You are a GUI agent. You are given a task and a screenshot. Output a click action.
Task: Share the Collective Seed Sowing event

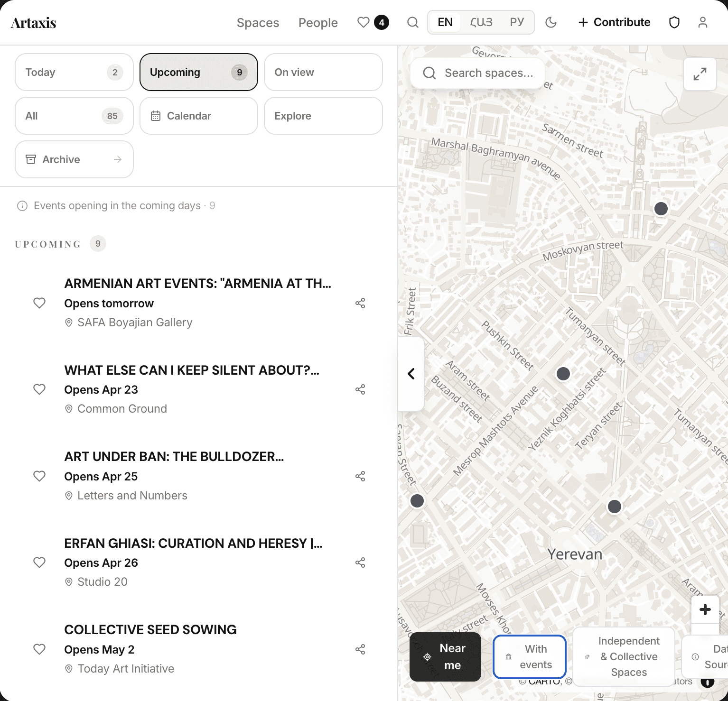[x=360, y=649]
